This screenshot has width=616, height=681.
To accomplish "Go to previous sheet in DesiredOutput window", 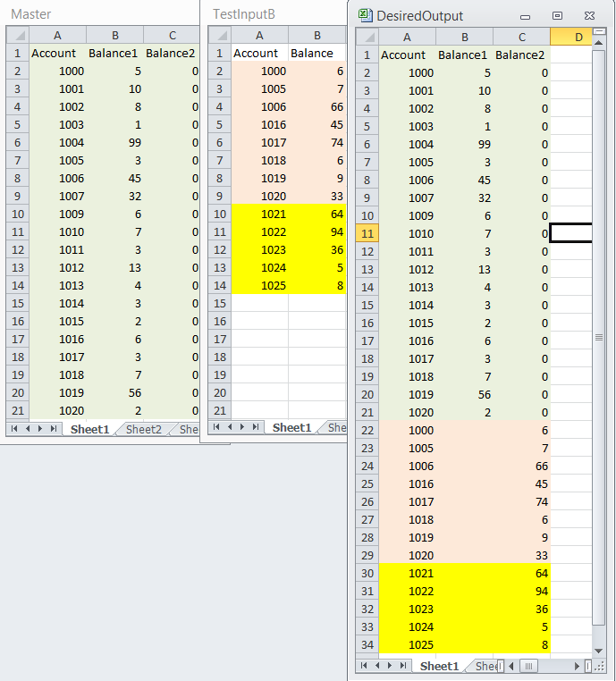I will pos(377,666).
